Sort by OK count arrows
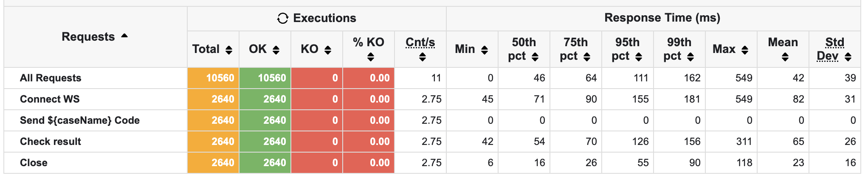This screenshot has width=868, height=178. coord(276,50)
